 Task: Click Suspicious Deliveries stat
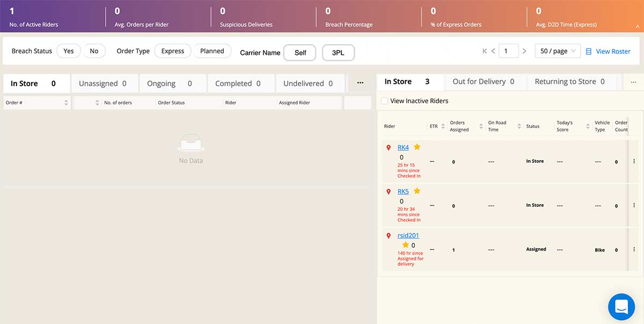246,17
